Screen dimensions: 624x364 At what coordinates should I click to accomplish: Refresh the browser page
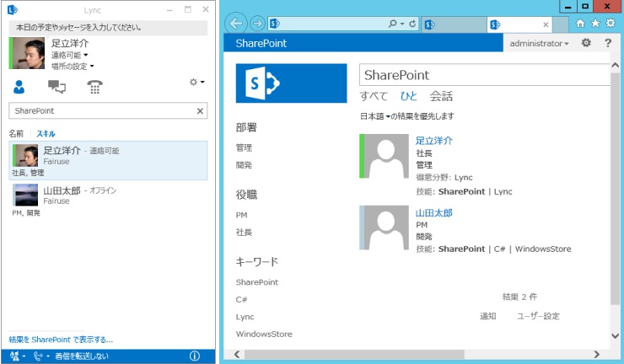pyautogui.click(x=412, y=24)
